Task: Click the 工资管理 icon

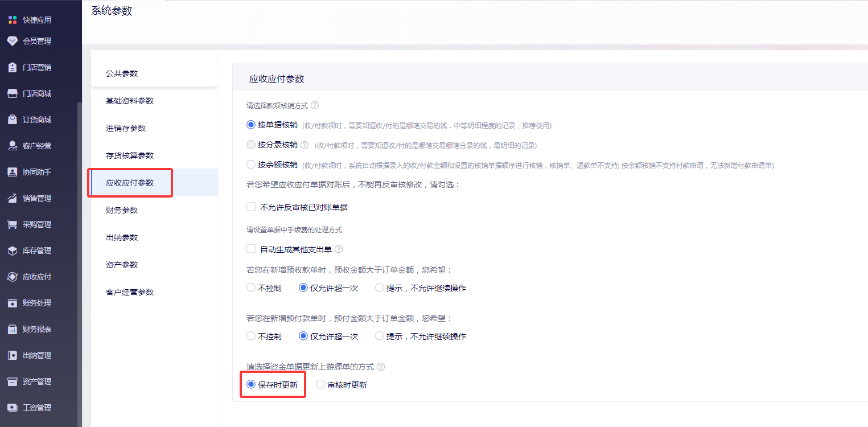Action: [13, 408]
